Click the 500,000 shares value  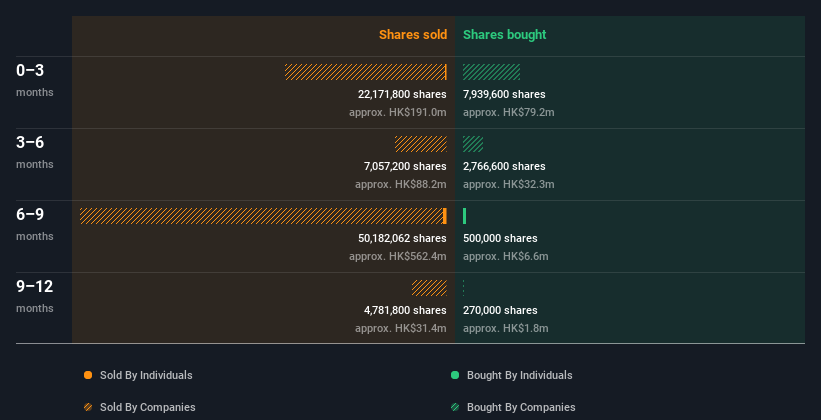point(500,238)
